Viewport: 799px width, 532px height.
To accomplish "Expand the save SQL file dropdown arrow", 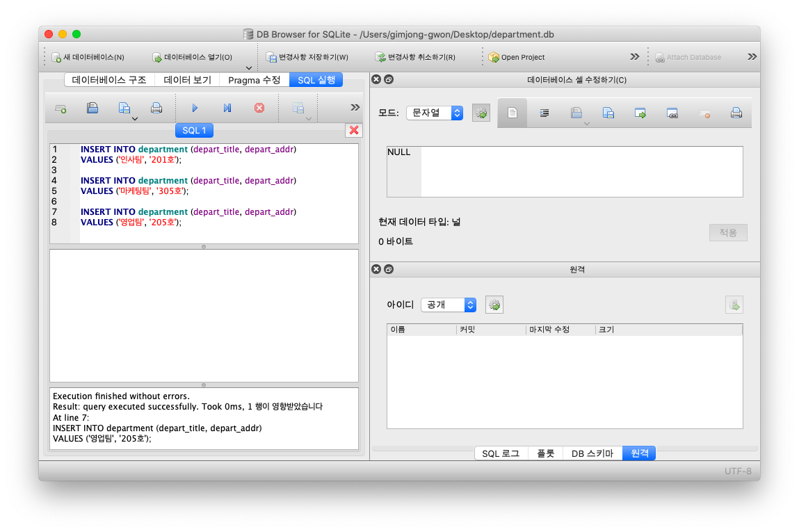I will (135, 119).
